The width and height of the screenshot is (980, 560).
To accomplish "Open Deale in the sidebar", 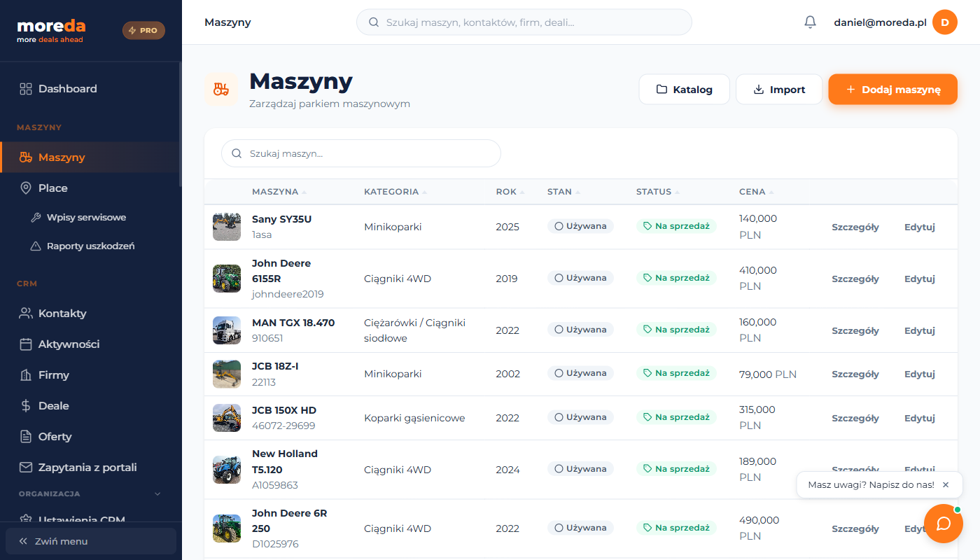I will coord(91,406).
